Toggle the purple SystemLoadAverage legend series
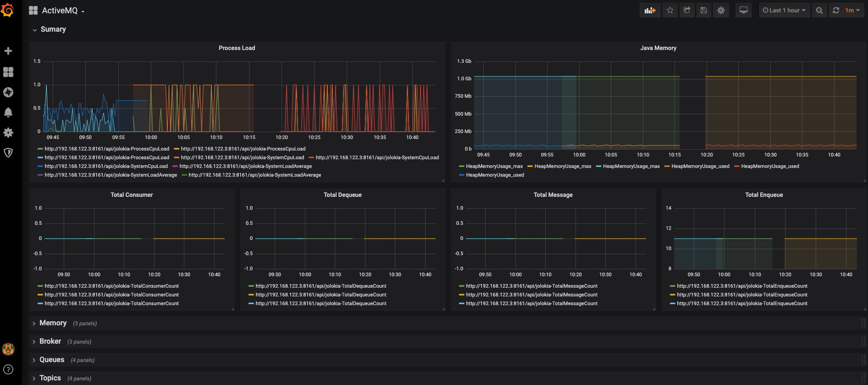The height and width of the screenshot is (385, 868). pyautogui.click(x=111, y=175)
